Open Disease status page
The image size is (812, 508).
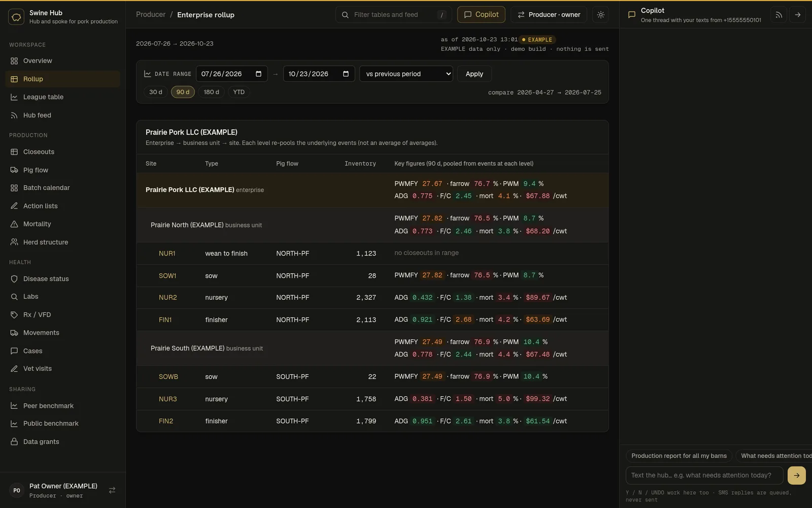click(62, 279)
